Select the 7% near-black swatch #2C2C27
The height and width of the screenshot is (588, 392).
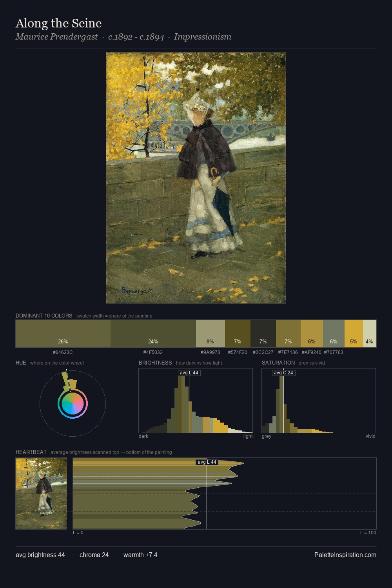pyautogui.click(x=263, y=334)
